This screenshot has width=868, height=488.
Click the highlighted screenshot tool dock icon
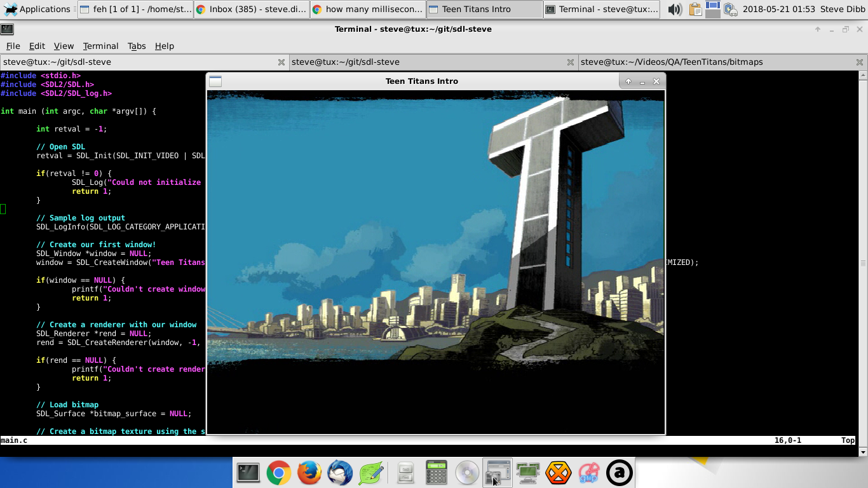pyautogui.click(x=497, y=473)
